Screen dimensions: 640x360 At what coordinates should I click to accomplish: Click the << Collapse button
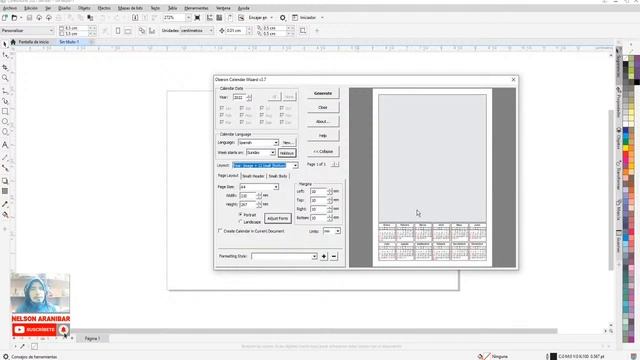click(323, 151)
